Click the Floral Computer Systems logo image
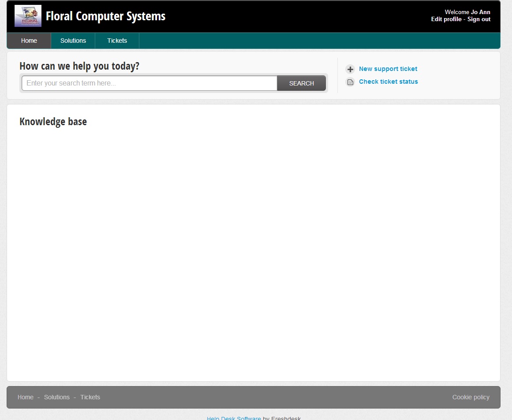This screenshot has height=420, width=512. tap(28, 16)
